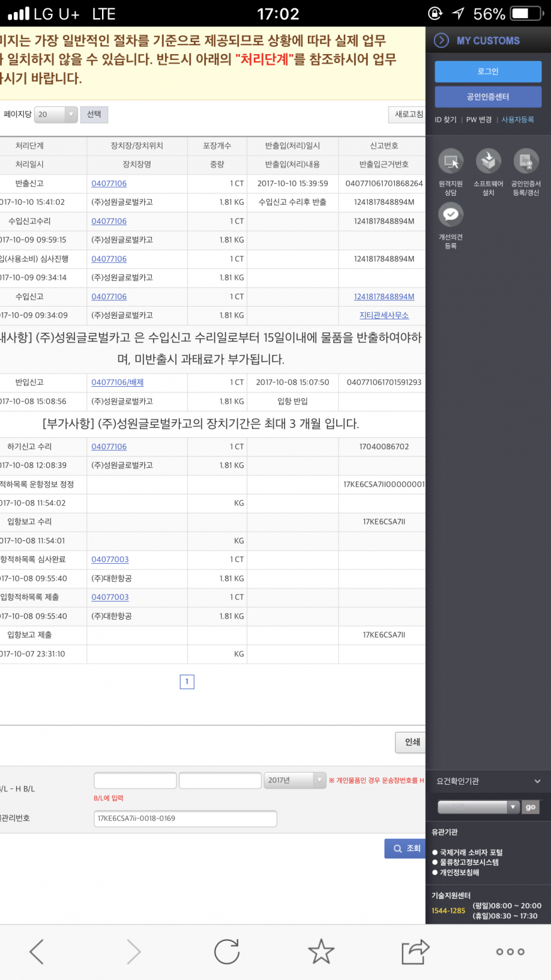Open the 공인인증서 등록/갱신 icon
This screenshot has height=980, width=551.
coord(526,162)
